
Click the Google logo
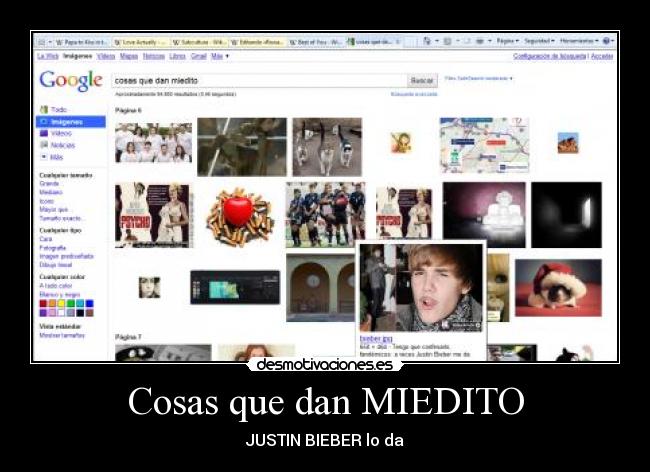click(71, 81)
